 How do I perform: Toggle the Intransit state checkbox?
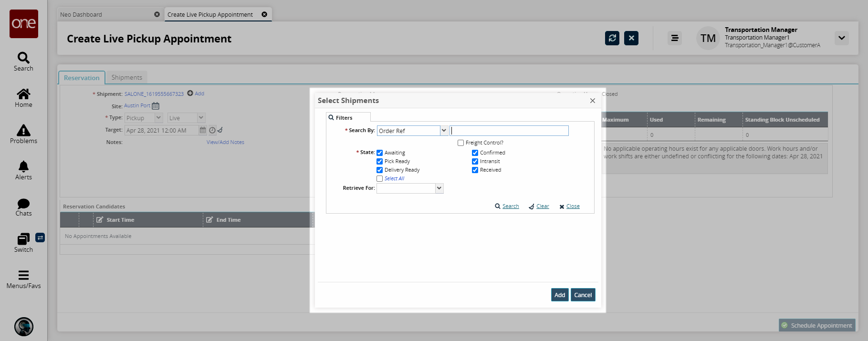coord(475,162)
